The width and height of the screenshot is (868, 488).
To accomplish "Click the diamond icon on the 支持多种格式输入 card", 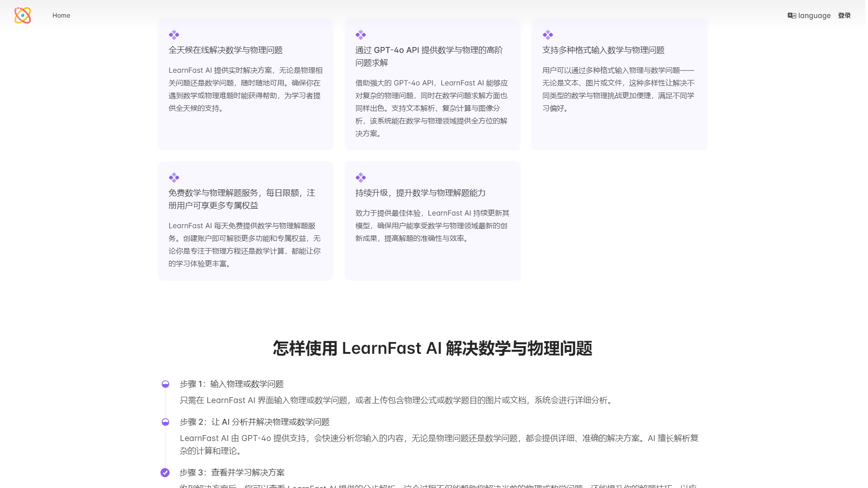I will point(547,35).
